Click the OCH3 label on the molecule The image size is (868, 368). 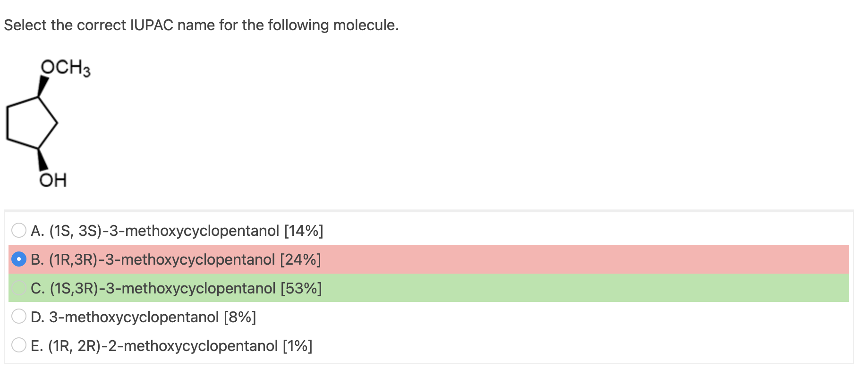point(65,68)
